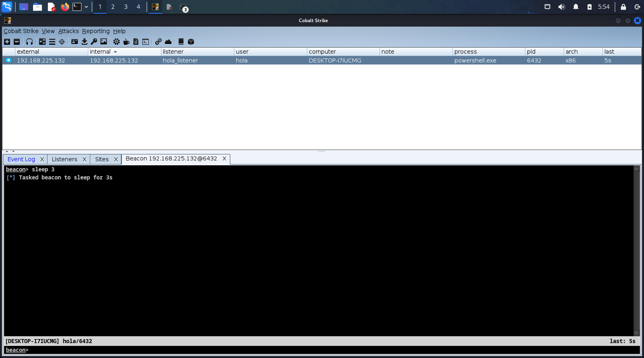
Task: Select the DESKTOP-I7IUCMG computer cell
Action: pyautogui.click(x=344, y=60)
